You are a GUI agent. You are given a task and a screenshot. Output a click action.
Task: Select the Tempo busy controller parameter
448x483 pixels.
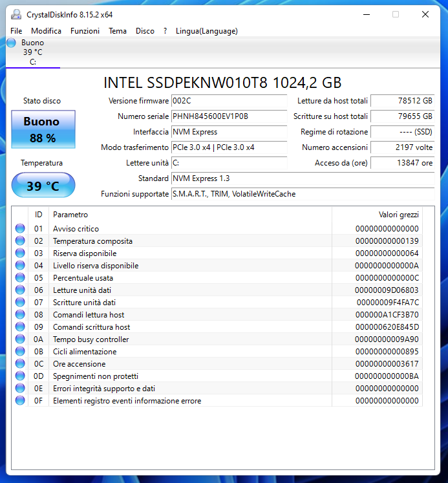point(91,339)
